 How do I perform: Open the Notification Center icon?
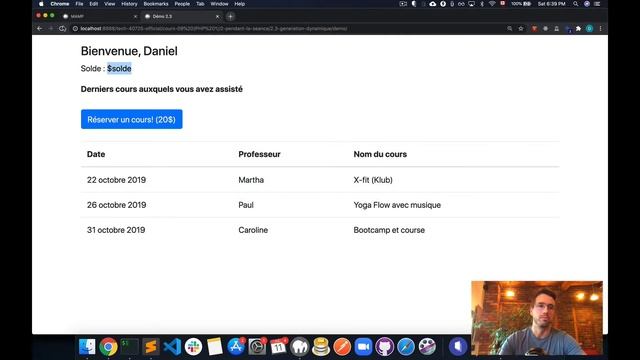[597, 4]
